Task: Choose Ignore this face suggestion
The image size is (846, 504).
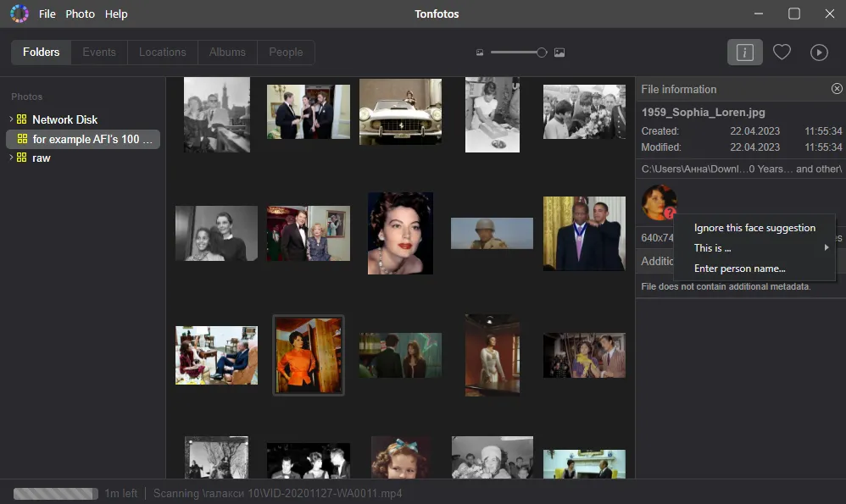Action: click(x=754, y=228)
